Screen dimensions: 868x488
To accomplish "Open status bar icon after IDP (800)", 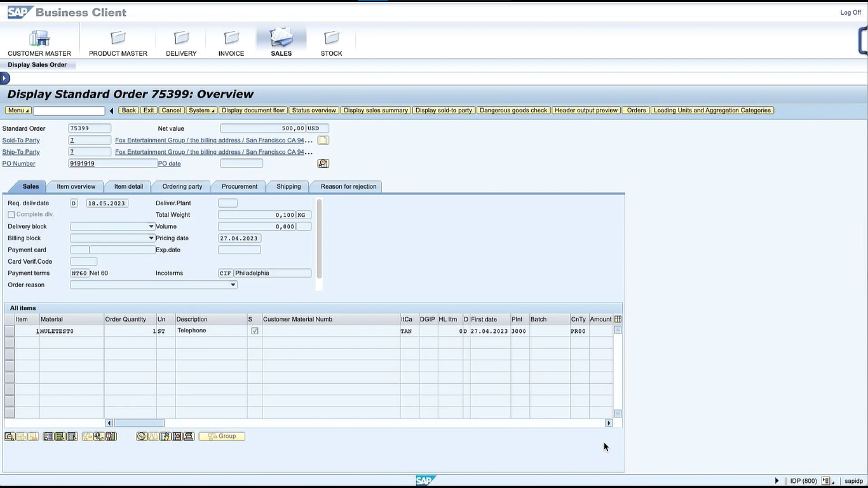I will click(827, 481).
